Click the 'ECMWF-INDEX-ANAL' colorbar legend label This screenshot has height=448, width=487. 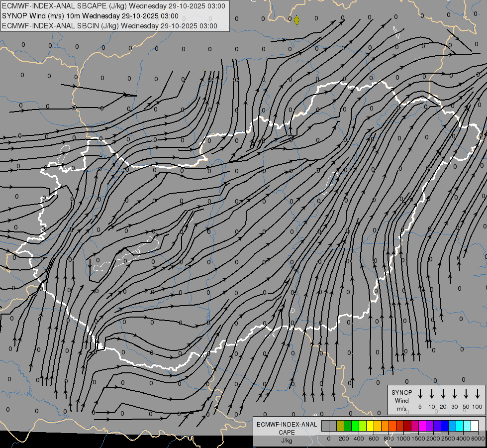click(287, 425)
